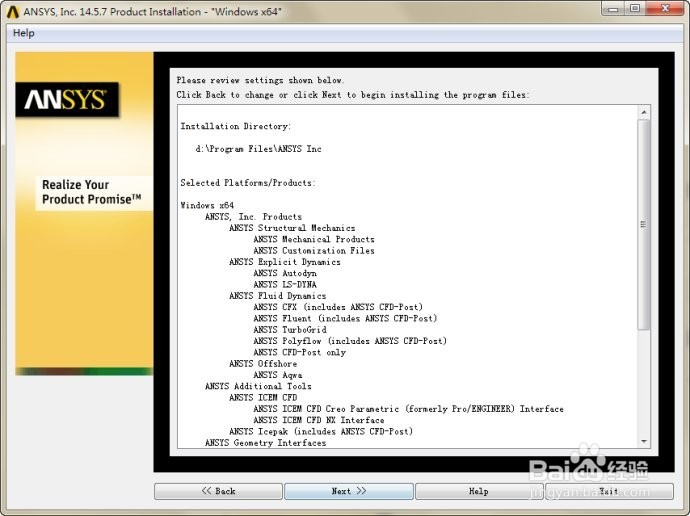Click the 'ANSYS Fluent (includes ANSYS CFD-Post)' line
The height and width of the screenshot is (516, 690).
pyautogui.click(x=345, y=318)
